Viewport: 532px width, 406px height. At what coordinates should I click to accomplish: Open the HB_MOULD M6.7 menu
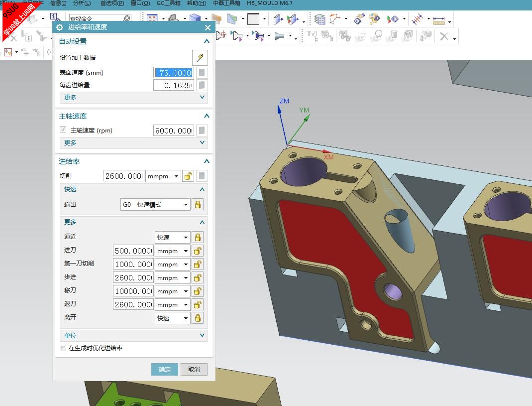point(269,3)
